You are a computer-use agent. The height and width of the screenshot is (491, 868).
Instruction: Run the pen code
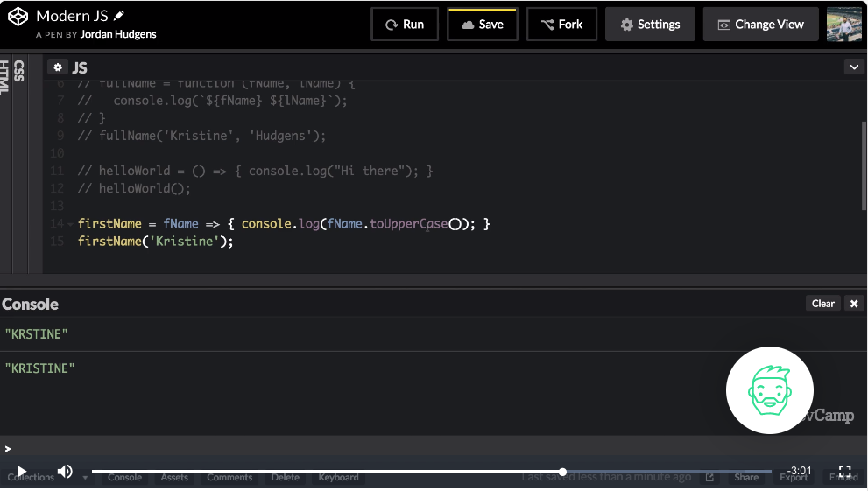click(x=405, y=25)
